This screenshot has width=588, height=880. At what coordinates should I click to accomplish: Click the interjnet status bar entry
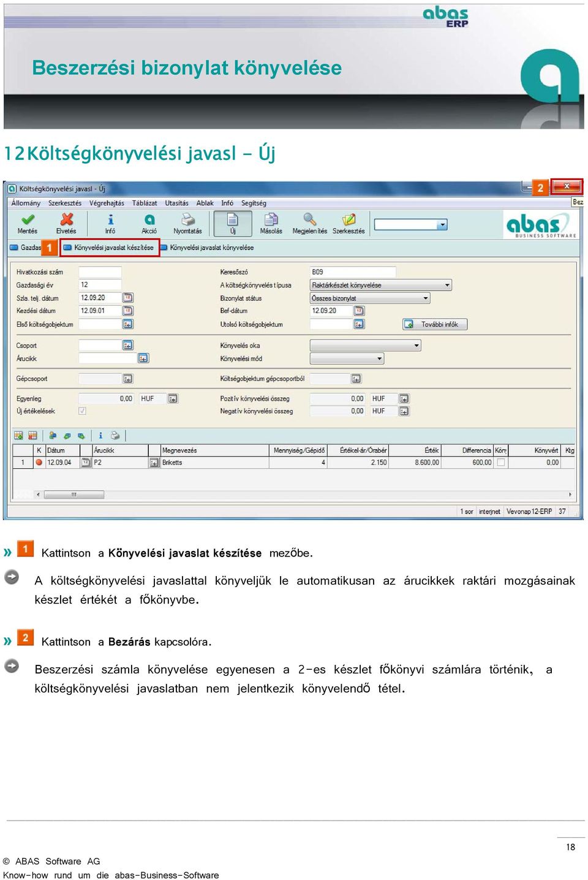(489, 511)
